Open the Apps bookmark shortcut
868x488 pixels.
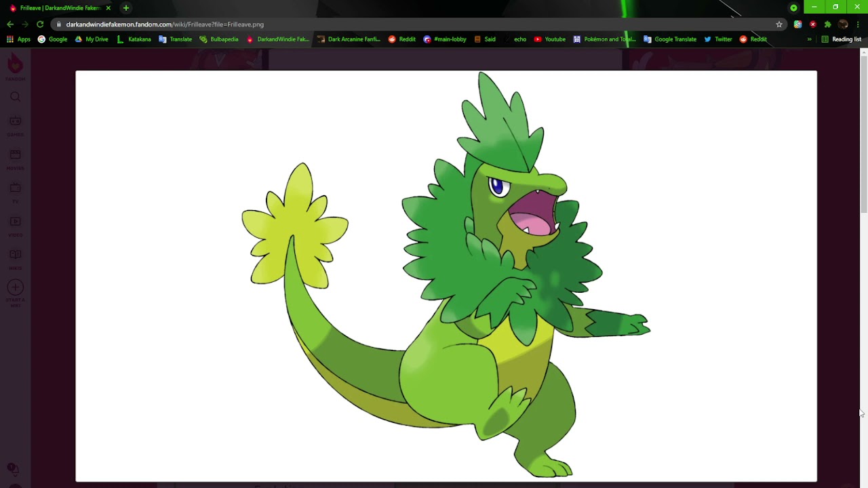pos(18,39)
